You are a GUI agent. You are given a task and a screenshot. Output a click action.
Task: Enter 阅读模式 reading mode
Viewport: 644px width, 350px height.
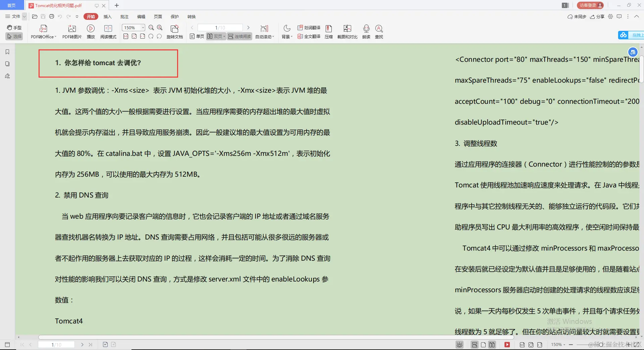pos(108,31)
